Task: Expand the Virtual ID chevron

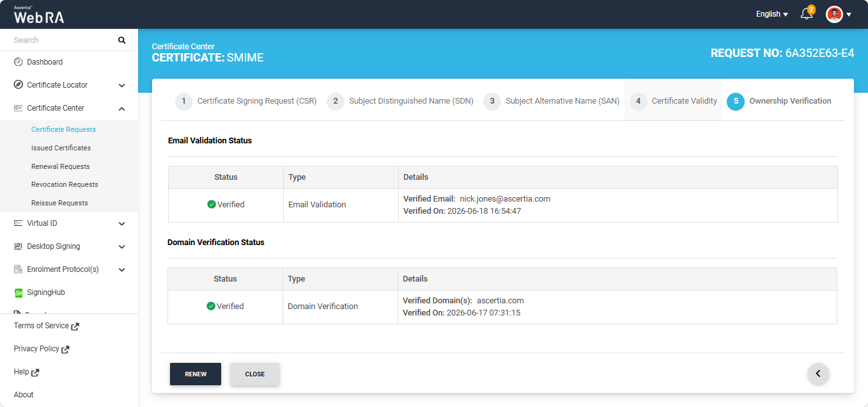Action: pyautogui.click(x=121, y=223)
